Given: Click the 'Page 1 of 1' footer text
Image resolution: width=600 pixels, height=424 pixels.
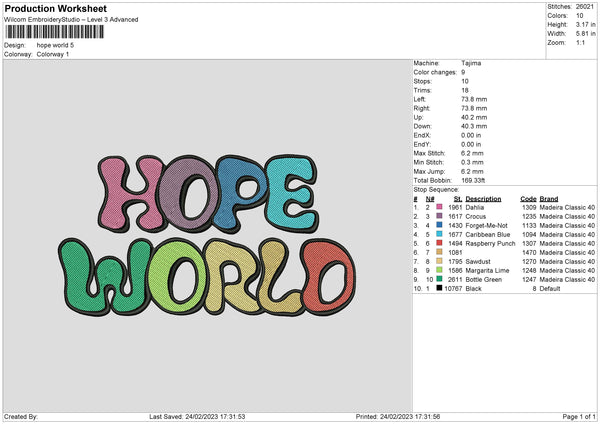Looking at the screenshot, I should coord(579,416).
